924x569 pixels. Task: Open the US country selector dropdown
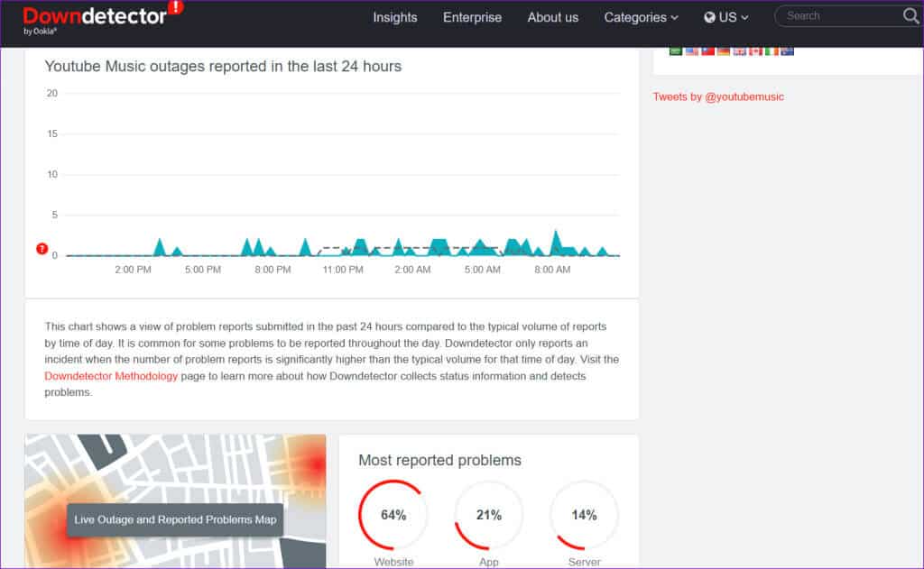[x=726, y=18]
